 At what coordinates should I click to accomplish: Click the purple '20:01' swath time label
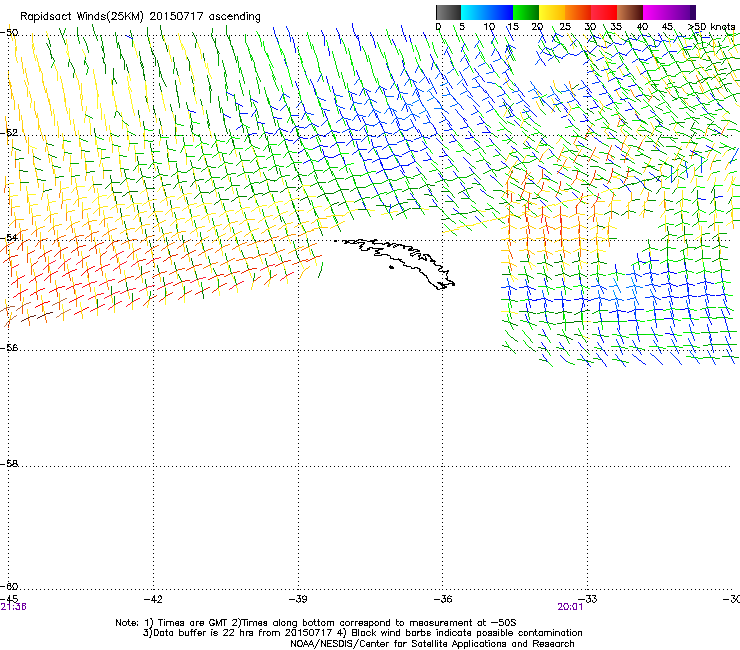point(570,607)
